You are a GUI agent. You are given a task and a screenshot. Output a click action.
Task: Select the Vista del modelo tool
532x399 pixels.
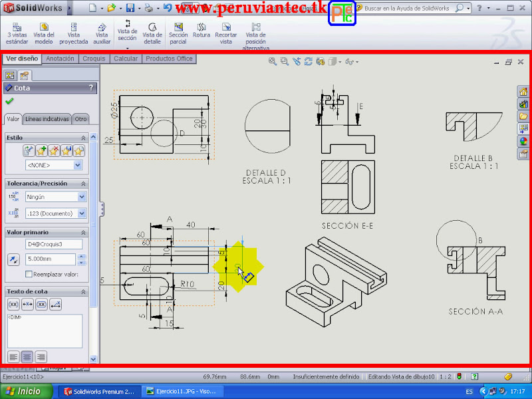point(44,33)
